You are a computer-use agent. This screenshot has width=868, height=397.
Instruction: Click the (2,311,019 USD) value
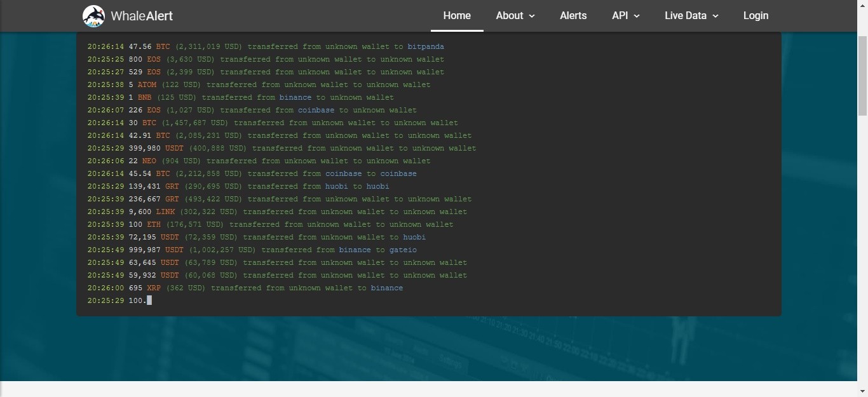(x=208, y=46)
